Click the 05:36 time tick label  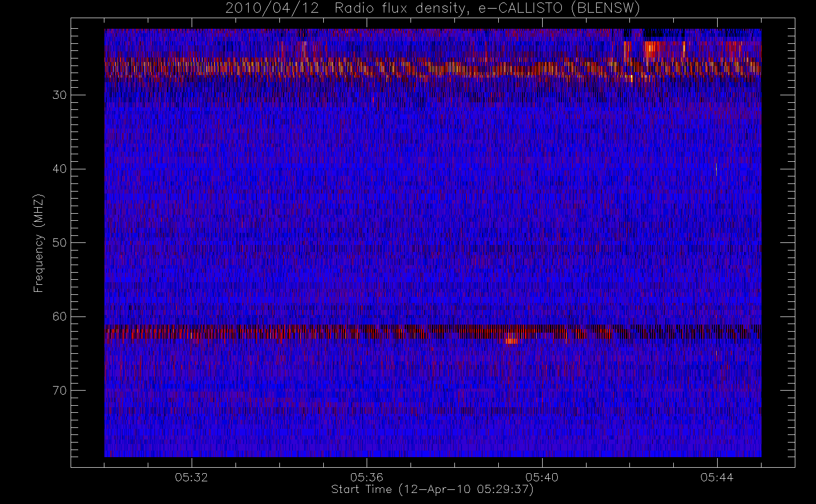pos(367,477)
